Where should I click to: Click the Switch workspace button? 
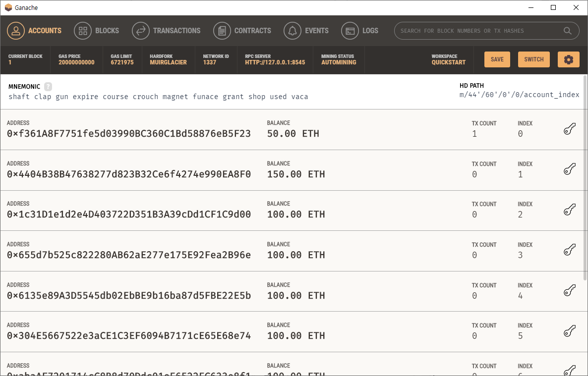[x=534, y=59]
